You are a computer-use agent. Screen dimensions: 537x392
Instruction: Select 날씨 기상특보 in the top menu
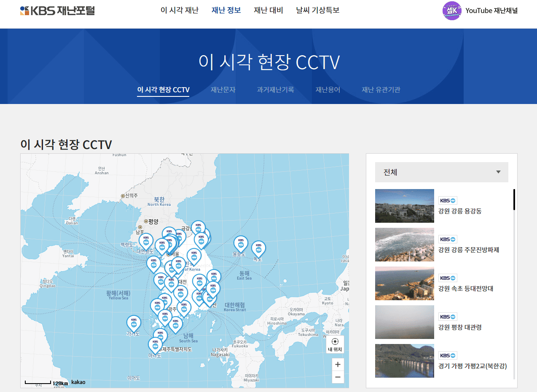[318, 10]
